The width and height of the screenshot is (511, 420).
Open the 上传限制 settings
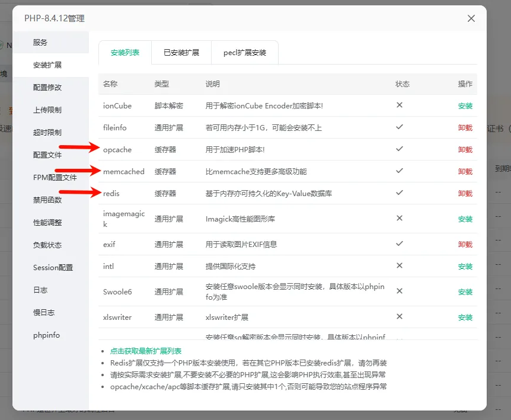47,110
